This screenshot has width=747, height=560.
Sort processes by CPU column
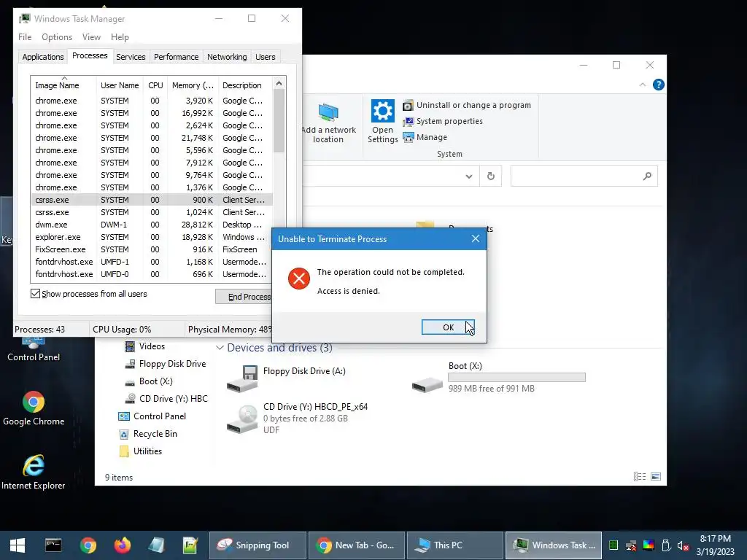(155, 85)
